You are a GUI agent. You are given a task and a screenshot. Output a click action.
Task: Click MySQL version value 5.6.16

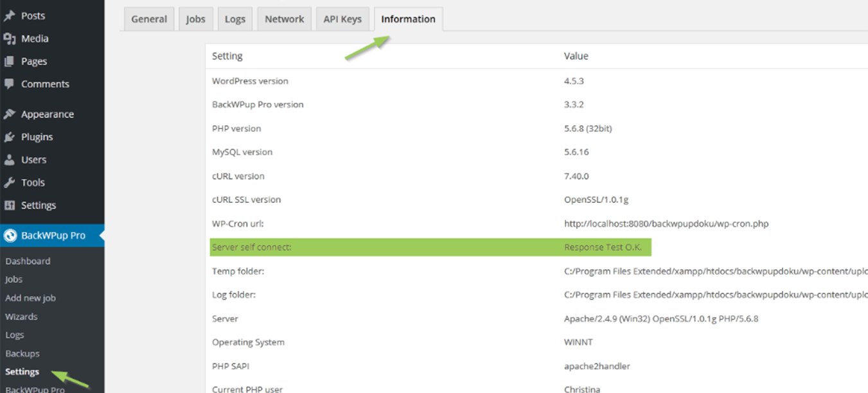576,152
